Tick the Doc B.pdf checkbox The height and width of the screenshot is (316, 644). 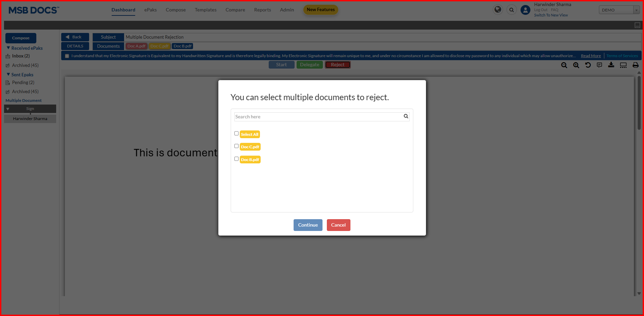point(236,159)
